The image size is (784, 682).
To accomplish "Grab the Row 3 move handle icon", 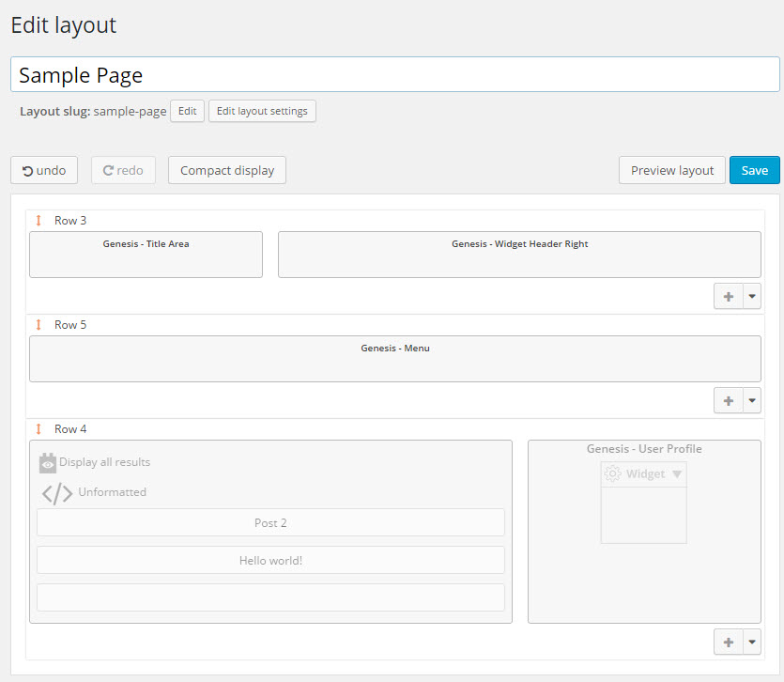I will (38, 220).
